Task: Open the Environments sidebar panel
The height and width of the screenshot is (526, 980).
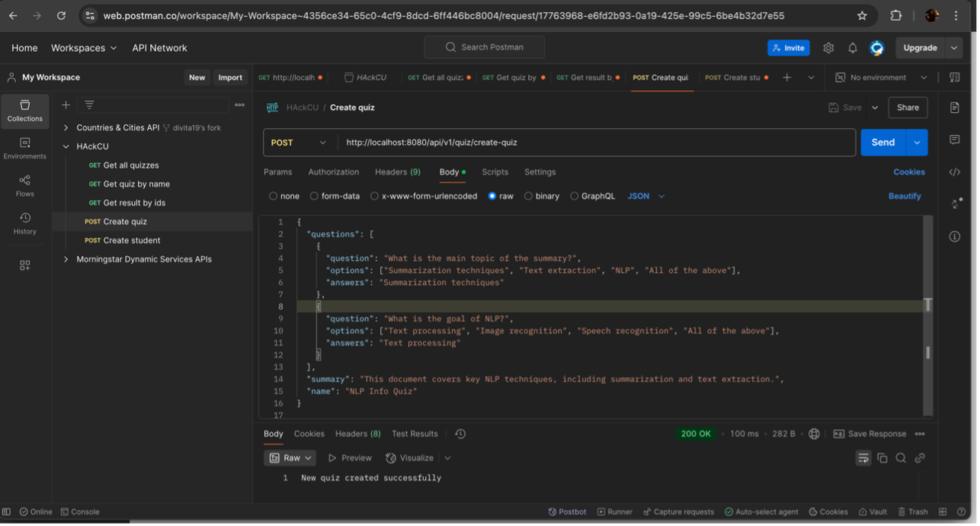Action: (x=25, y=149)
